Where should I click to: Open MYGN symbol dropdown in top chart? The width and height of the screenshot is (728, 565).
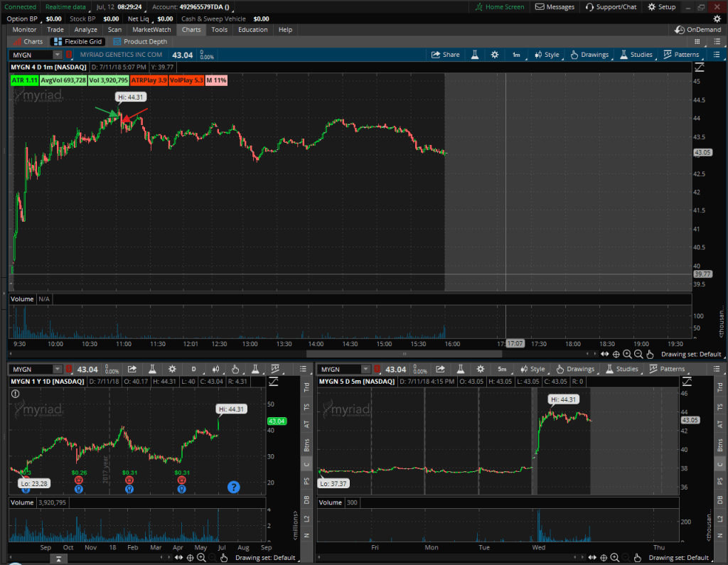pyautogui.click(x=37, y=55)
